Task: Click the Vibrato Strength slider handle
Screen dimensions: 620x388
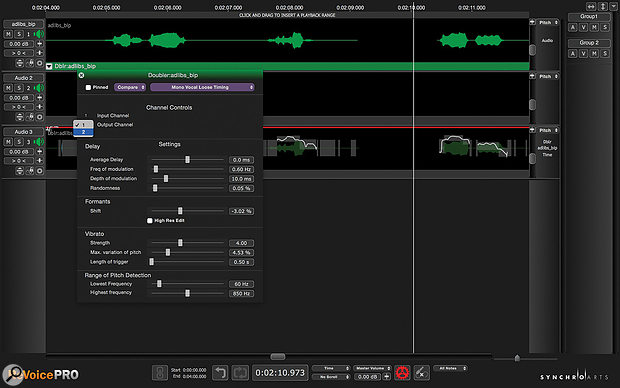Action: [180, 243]
